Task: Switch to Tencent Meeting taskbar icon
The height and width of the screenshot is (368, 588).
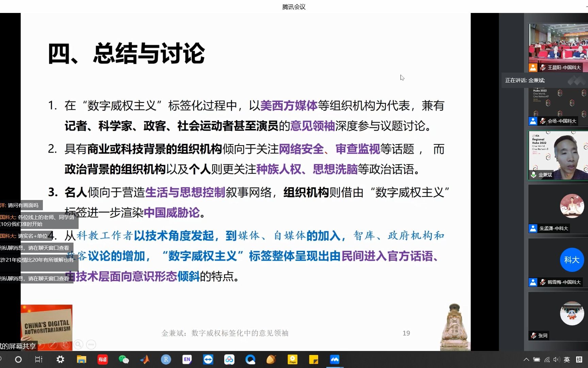Action: click(334, 359)
